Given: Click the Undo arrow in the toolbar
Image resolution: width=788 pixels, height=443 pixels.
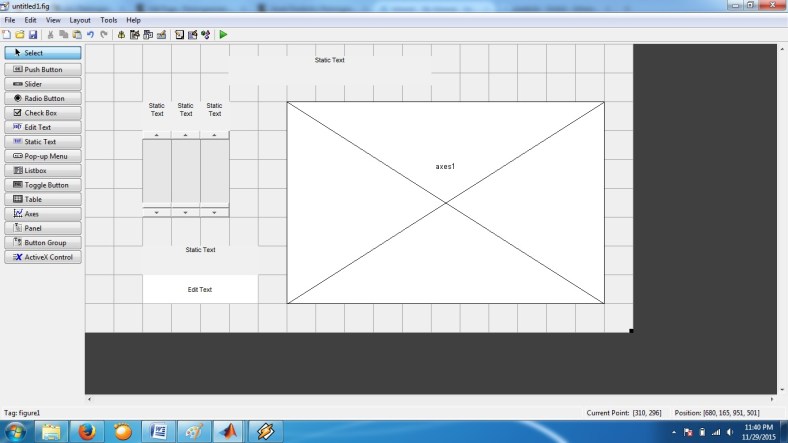Looking at the screenshot, I should (91, 34).
